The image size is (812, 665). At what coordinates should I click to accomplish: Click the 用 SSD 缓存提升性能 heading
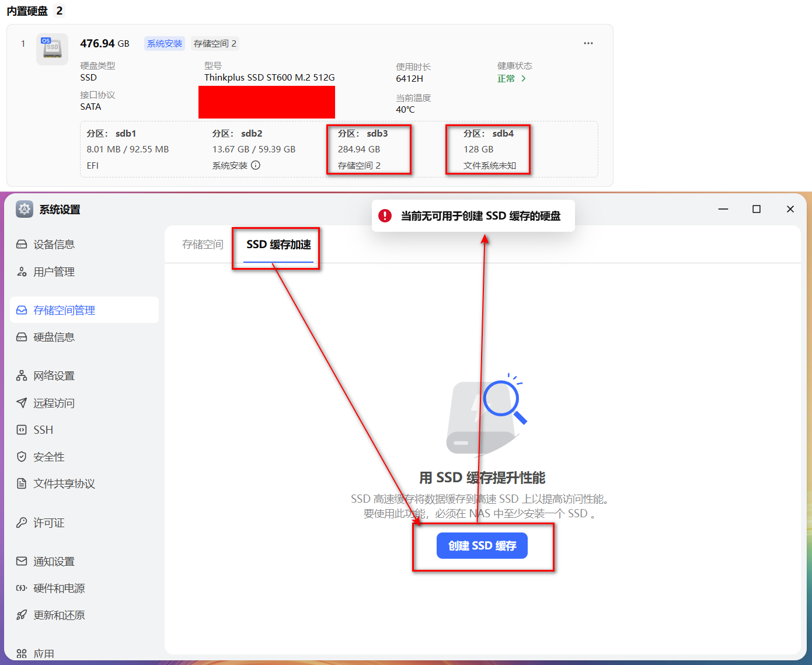482,478
